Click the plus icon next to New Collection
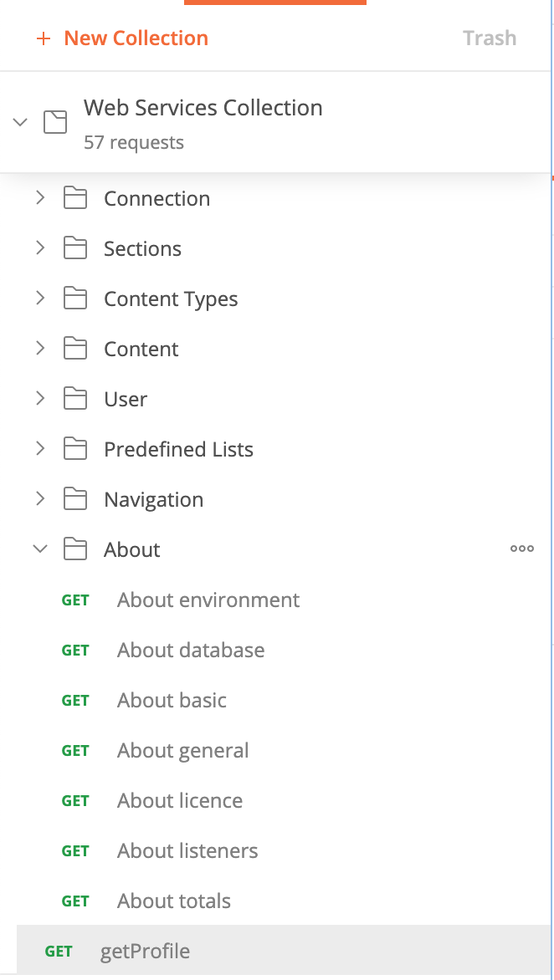Screen dimensions: 554x980 click(x=44, y=38)
